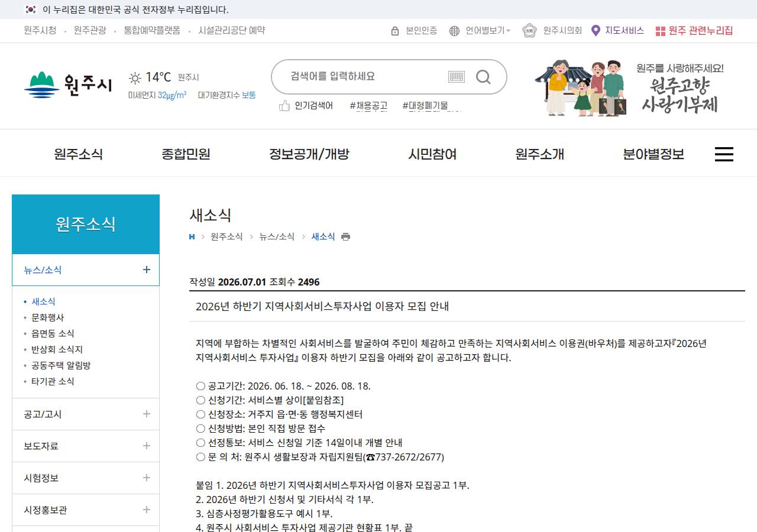The image size is (757, 532).
Task: Click the thumbs-up 인기검색어 icon
Action: coord(284,106)
